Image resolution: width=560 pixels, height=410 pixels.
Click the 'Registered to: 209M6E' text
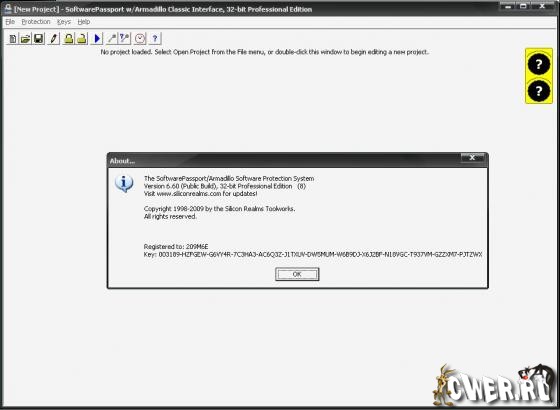coord(176,247)
